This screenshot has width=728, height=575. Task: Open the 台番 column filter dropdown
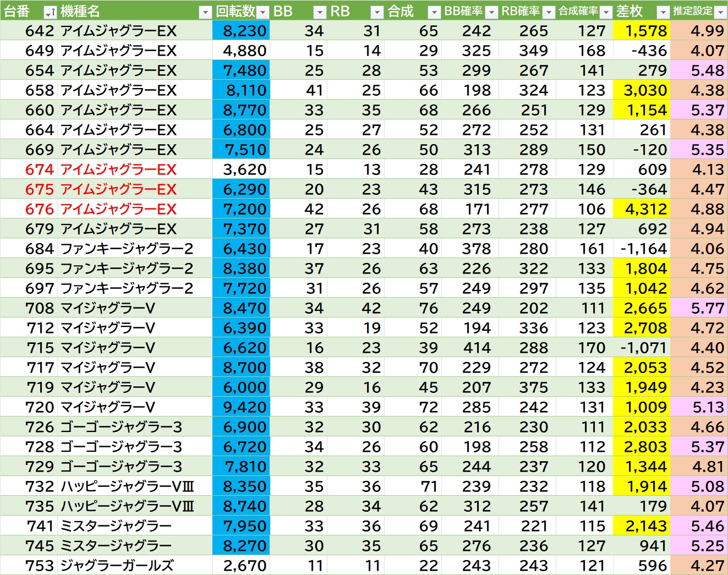[50, 12]
